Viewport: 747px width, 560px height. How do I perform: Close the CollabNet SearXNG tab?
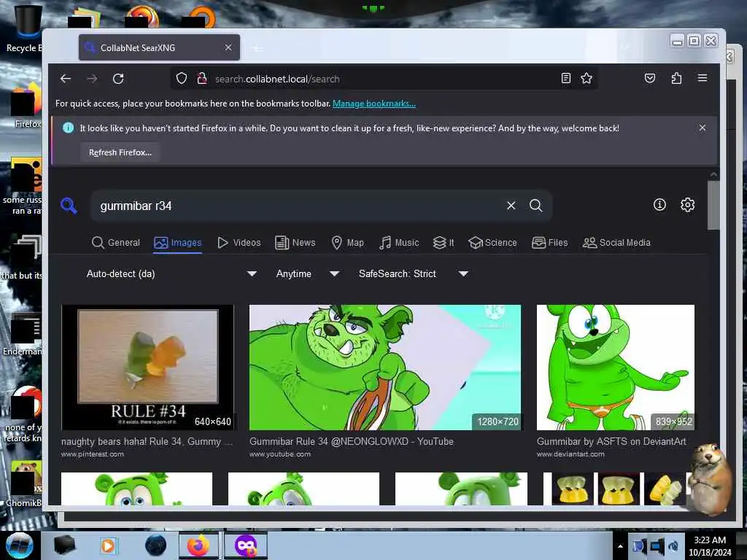click(228, 47)
